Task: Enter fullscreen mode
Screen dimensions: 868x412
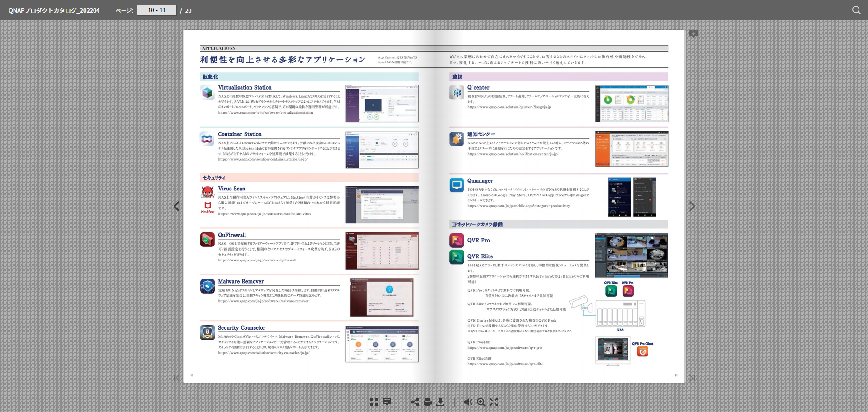Action: coord(494,402)
